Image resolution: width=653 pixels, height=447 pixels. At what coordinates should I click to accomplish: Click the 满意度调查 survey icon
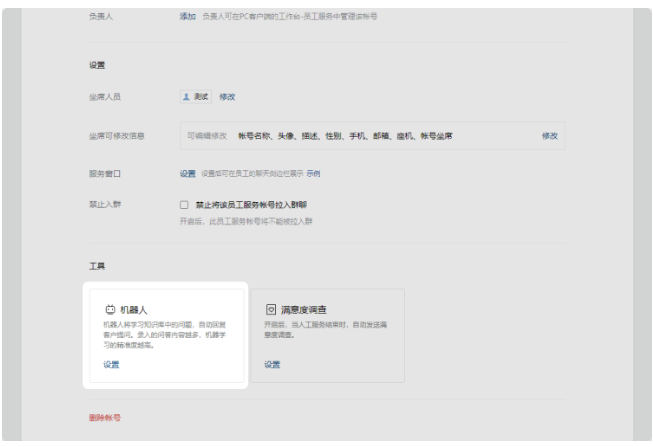coord(270,311)
